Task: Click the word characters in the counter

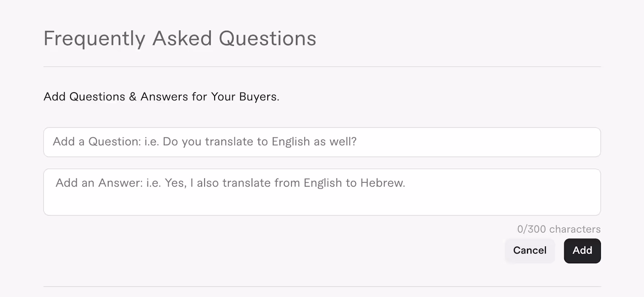Action: (575, 229)
